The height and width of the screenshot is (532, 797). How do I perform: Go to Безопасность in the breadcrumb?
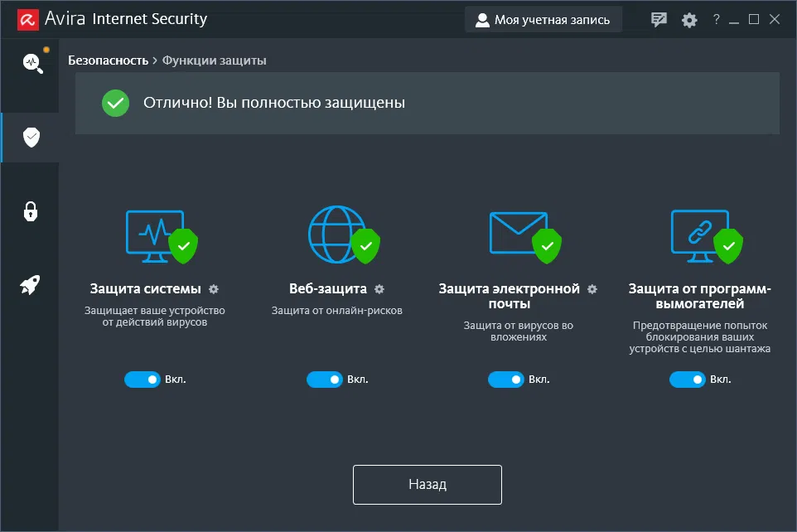108,60
